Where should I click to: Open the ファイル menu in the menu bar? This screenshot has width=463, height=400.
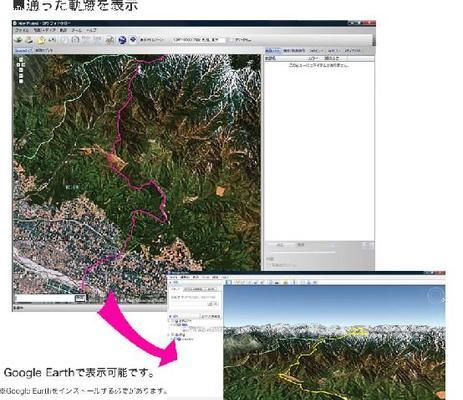(x=22, y=30)
